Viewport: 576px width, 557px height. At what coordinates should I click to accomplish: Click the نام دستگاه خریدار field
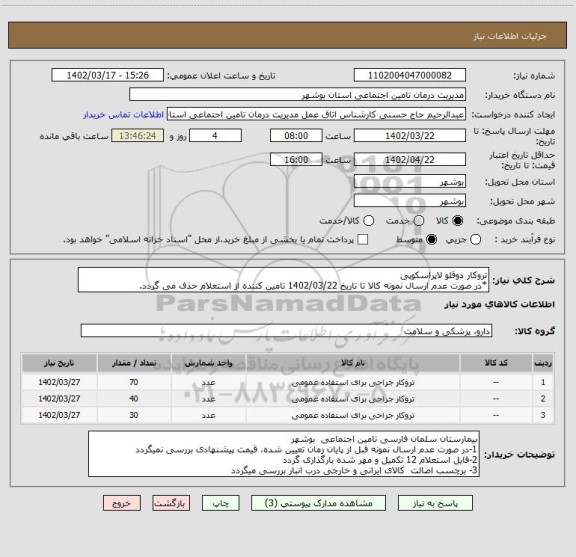298,95
